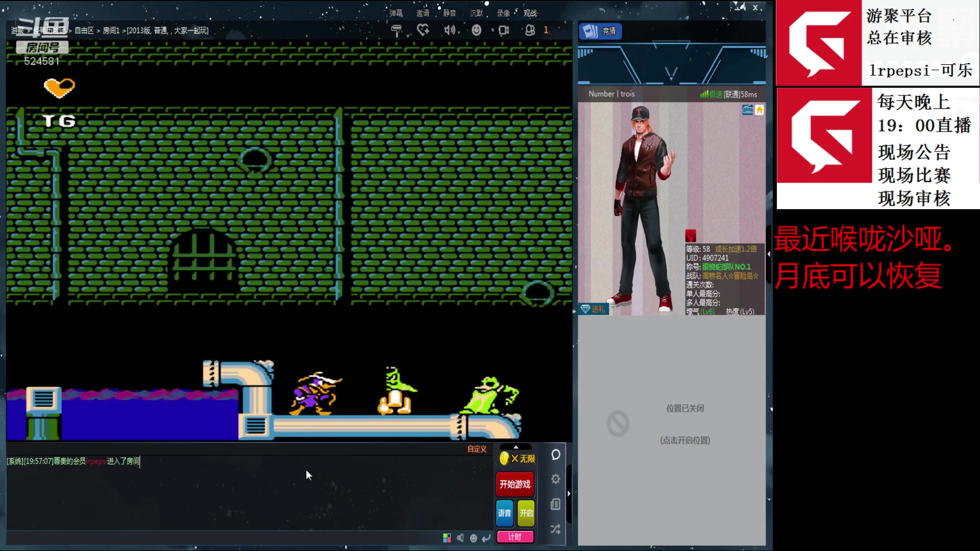This screenshot has height=551, width=980.
Task: Click the red fist badge icon
Action: (x=691, y=236)
